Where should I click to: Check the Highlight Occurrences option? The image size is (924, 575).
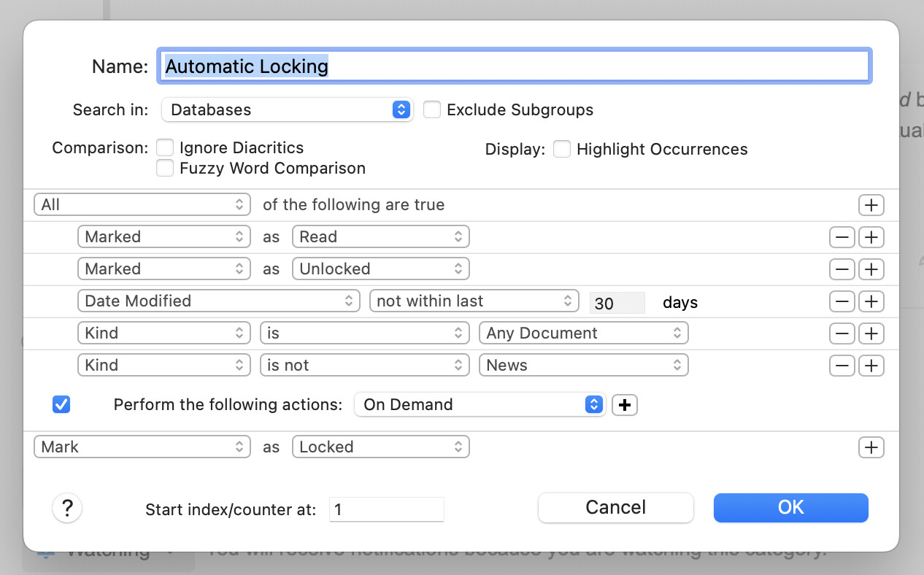[561, 150]
